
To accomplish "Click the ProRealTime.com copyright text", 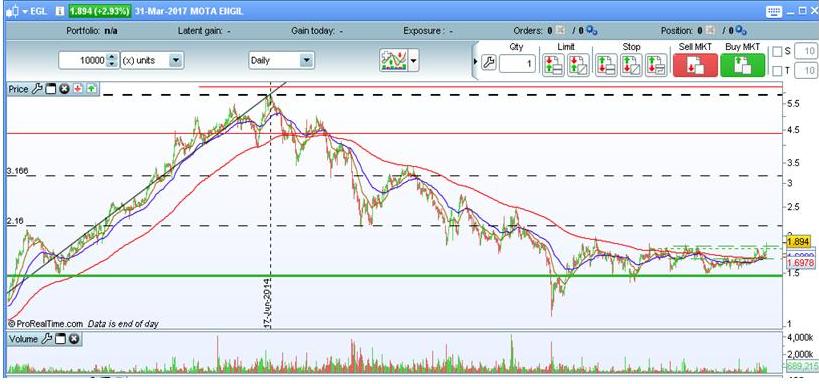I will tap(45, 324).
